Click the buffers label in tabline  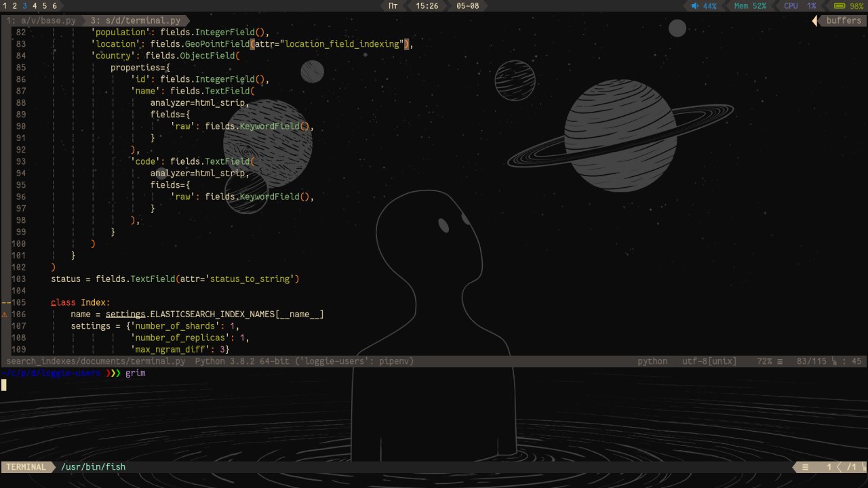(844, 20)
